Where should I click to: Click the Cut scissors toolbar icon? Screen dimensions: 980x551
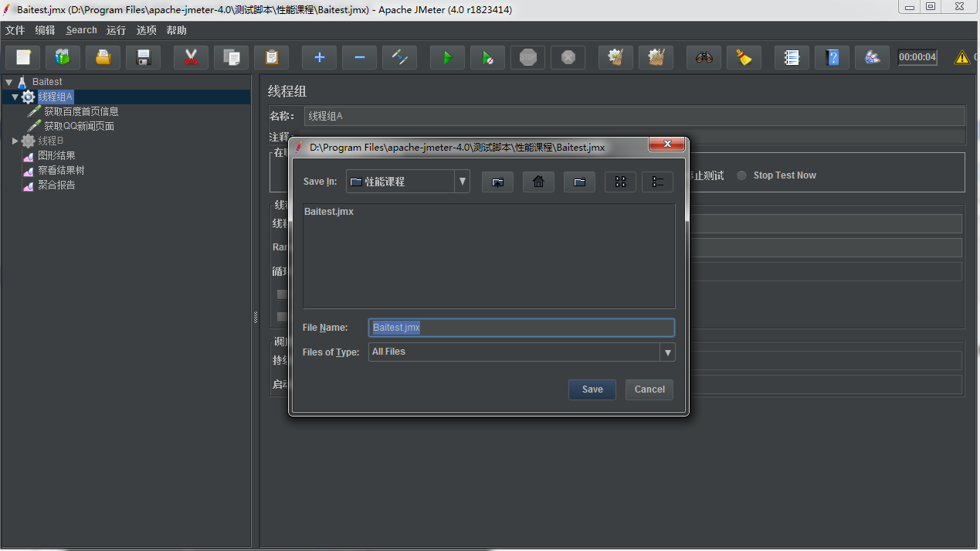click(x=191, y=57)
